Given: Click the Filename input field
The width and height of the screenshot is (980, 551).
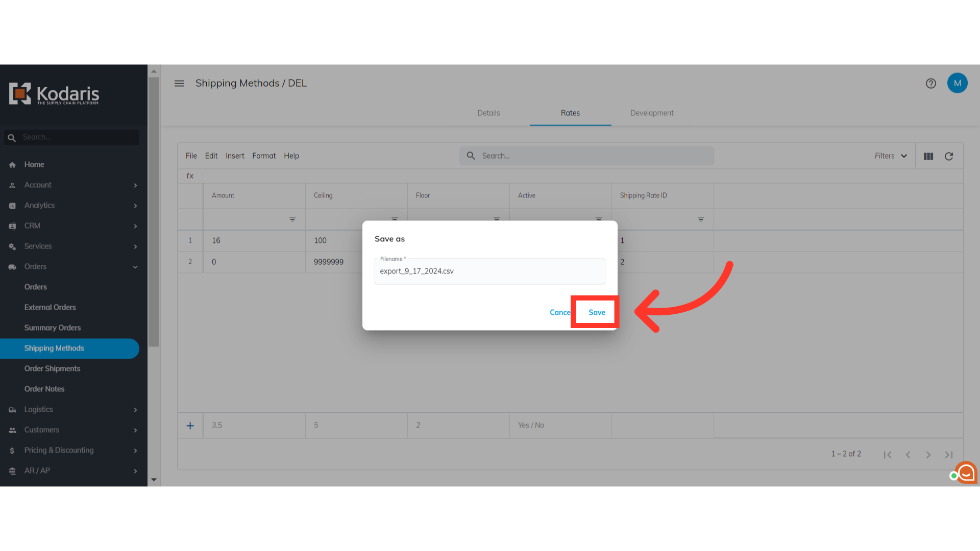Looking at the screenshot, I should [x=489, y=271].
